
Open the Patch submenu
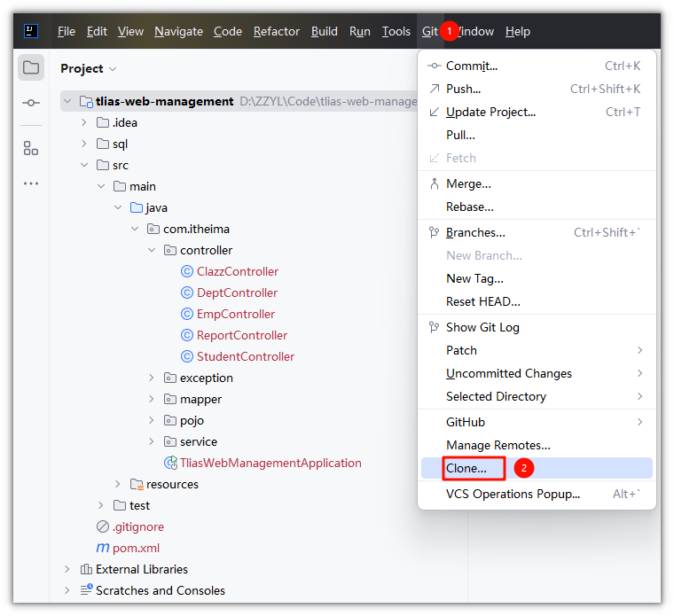point(537,350)
